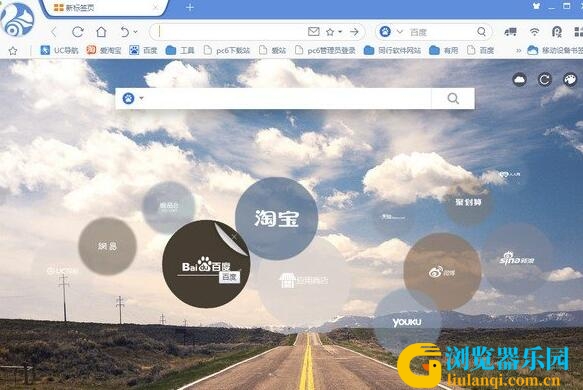Open the undo closed tab dropdown arrow
The width and height of the screenshot is (583, 390).
pyautogui.click(x=135, y=32)
